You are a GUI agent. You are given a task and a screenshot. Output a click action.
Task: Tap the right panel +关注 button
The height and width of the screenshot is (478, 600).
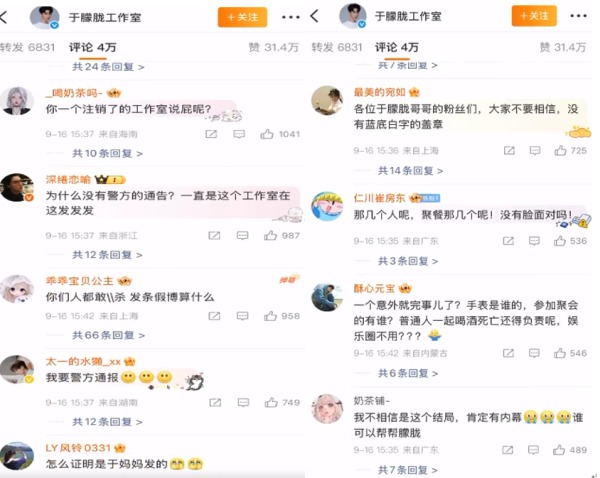coord(534,16)
